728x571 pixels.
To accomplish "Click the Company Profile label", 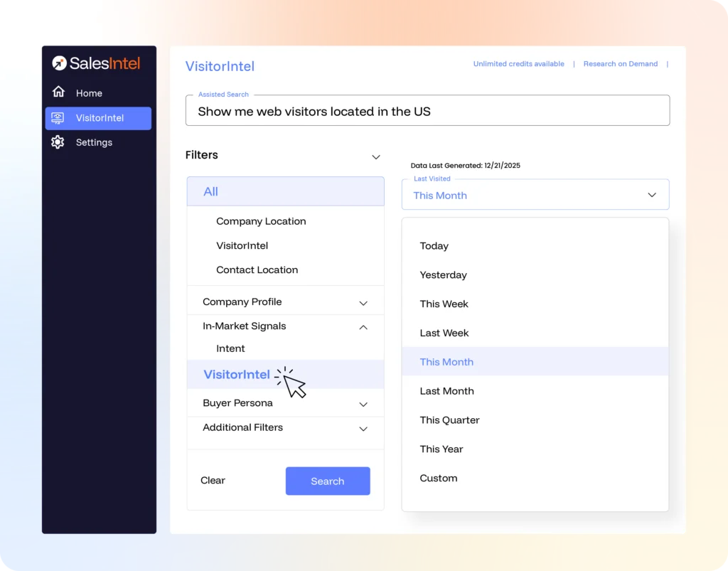I will point(242,301).
